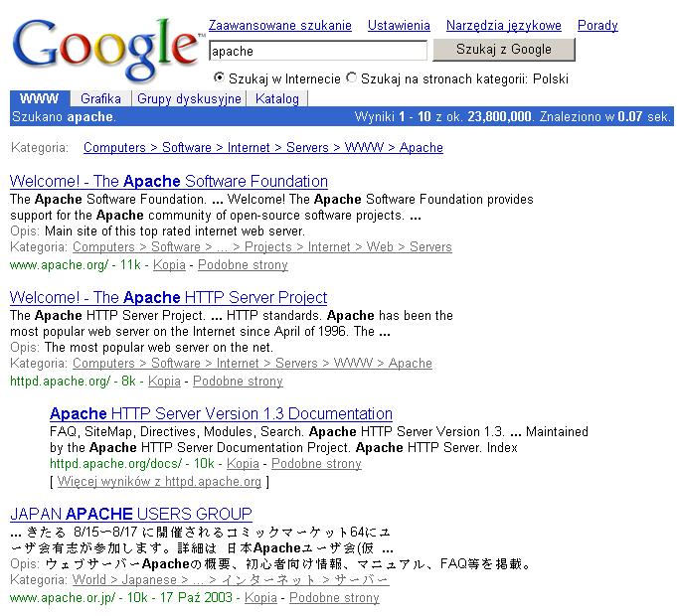Open Więcej wyników z httpd.apache.org
This screenshot has width=677, height=616.
tap(159, 481)
